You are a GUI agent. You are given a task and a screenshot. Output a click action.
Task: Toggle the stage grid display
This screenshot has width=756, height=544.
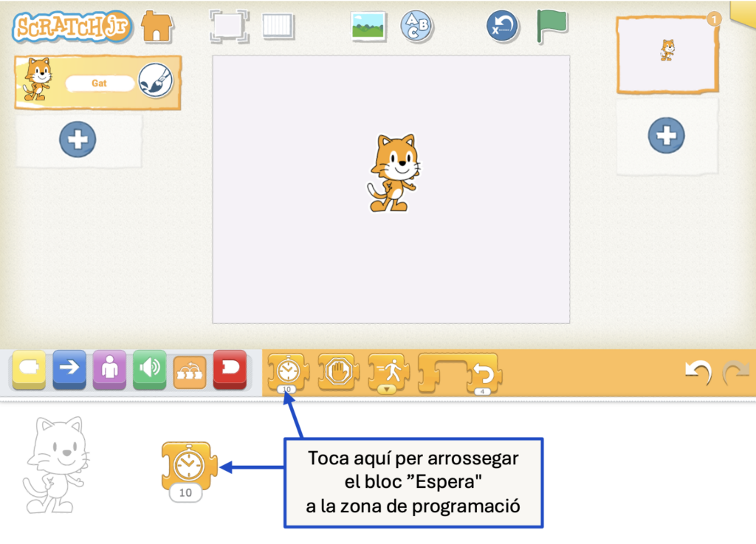[278, 26]
